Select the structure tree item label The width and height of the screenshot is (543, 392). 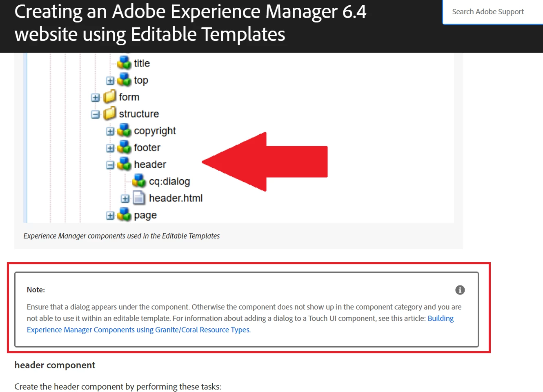click(x=139, y=114)
